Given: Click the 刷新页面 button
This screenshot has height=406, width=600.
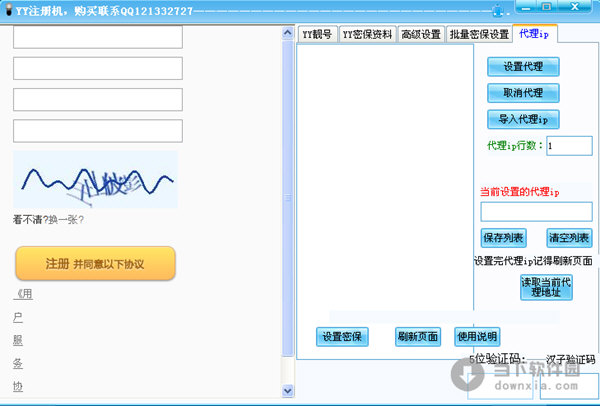Looking at the screenshot, I should [417, 337].
